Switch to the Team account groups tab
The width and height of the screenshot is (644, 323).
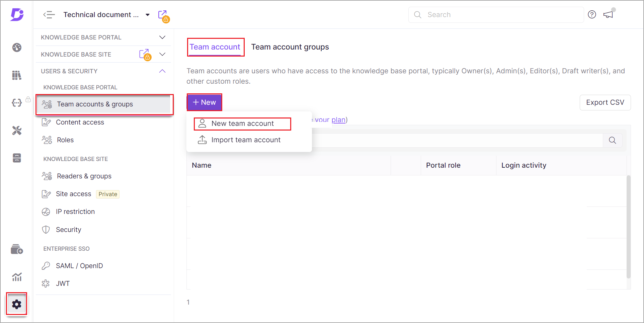point(290,47)
